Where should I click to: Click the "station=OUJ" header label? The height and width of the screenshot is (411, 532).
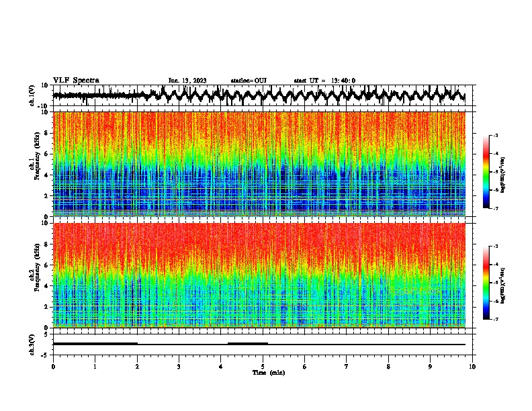(x=249, y=81)
